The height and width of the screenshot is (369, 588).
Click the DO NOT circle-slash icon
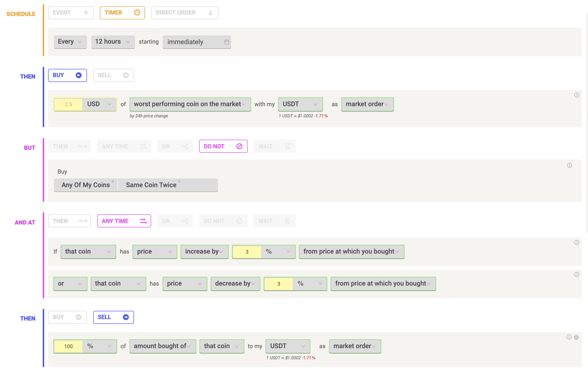click(240, 146)
